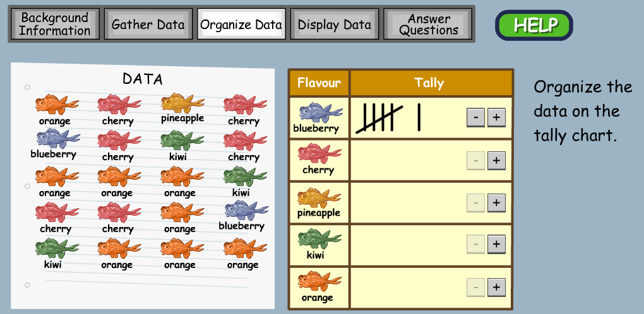The height and width of the screenshot is (314, 644).
Task: Click the green HELP button
Action: click(x=534, y=25)
